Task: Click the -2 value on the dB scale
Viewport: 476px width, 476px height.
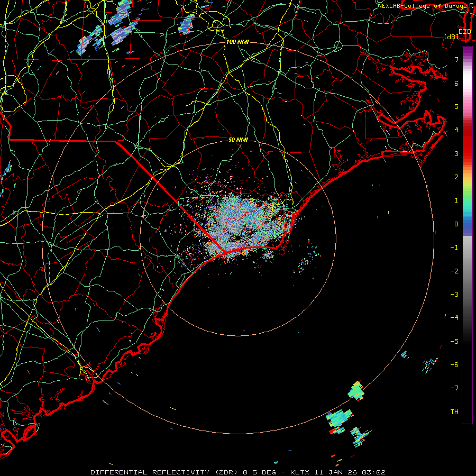Action: [454, 271]
